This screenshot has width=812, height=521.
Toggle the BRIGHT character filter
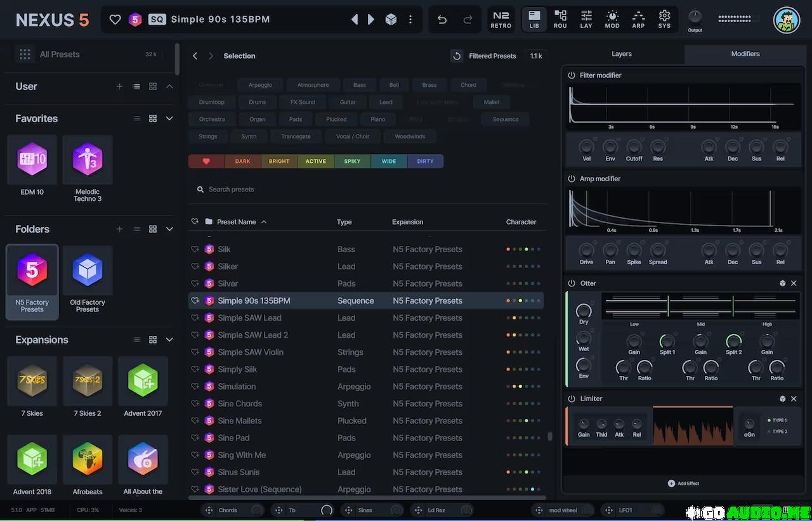(x=279, y=162)
